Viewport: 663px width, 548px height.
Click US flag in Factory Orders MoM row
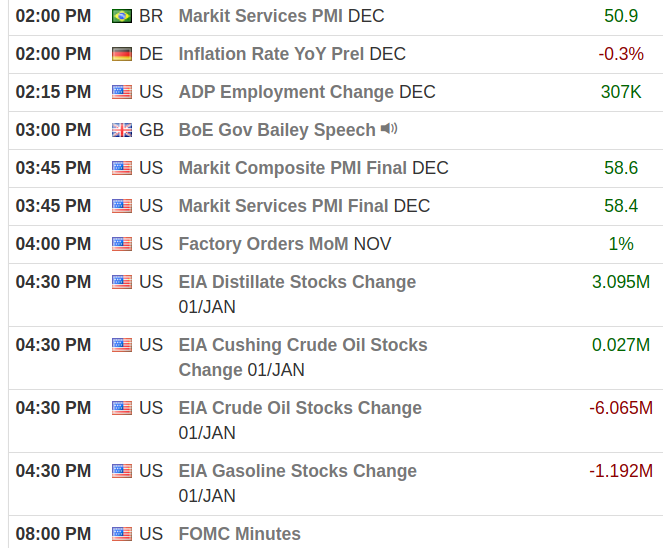tap(121, 244)
